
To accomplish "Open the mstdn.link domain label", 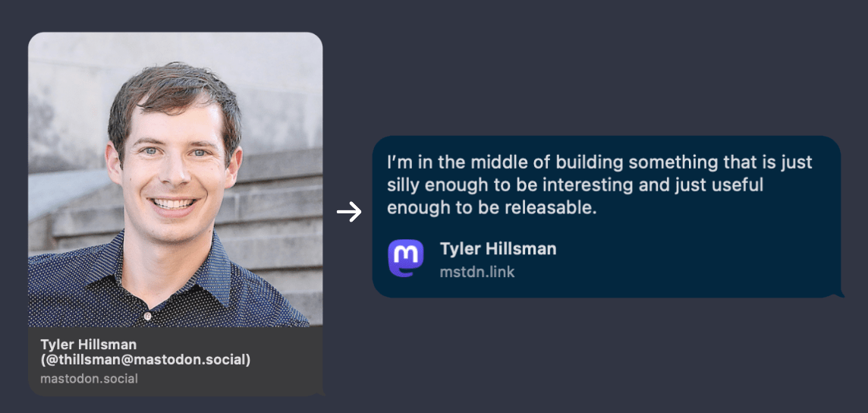I will [x=477, y=272].
